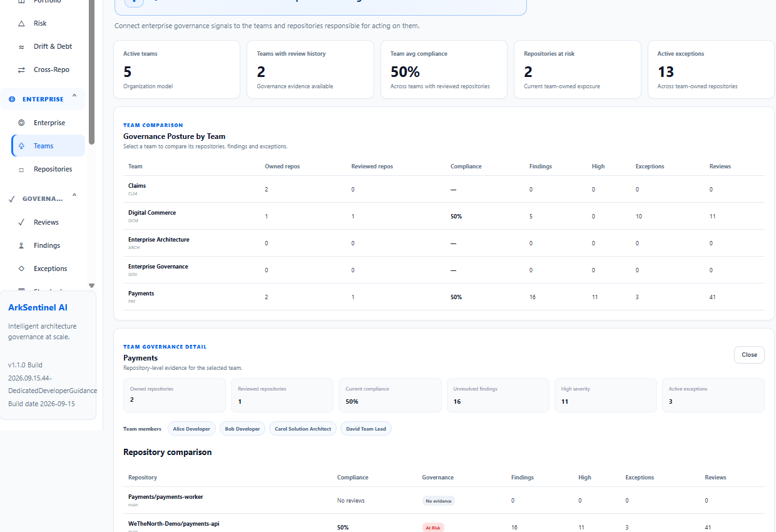Open the Findings nav item
The width and height of the screenshot is (776, 532).
click(x=48, y=245)
